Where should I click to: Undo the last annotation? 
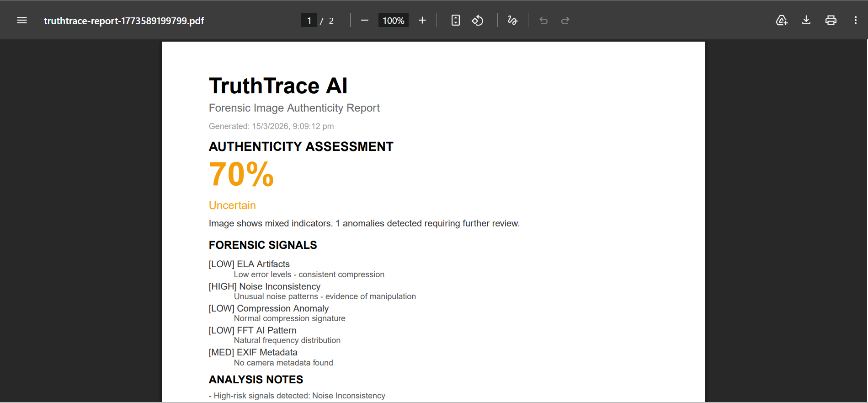click(543, 21)
